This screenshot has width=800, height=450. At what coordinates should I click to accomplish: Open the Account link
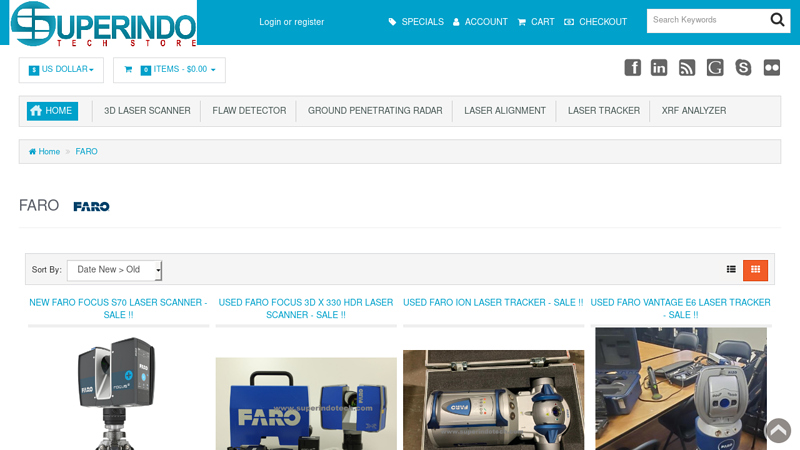pos(480,22)
